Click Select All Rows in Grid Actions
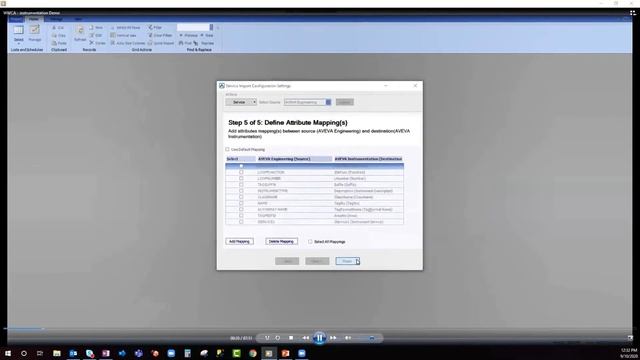The width and height of the screenshot is (640, 360). point(125,27)
